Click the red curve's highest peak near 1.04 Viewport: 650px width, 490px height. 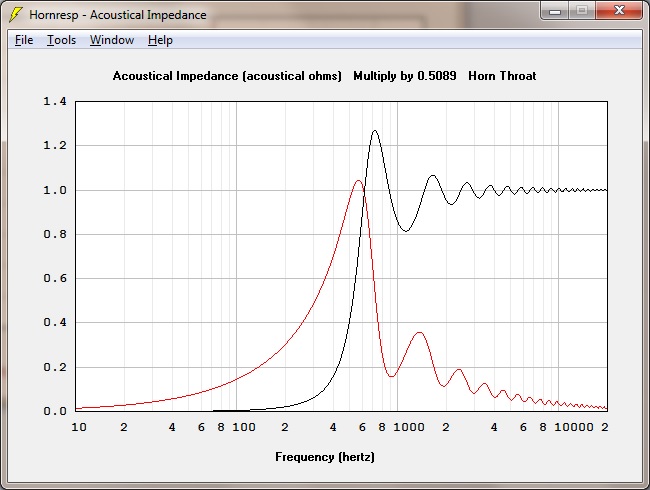[x=358, y=181]
